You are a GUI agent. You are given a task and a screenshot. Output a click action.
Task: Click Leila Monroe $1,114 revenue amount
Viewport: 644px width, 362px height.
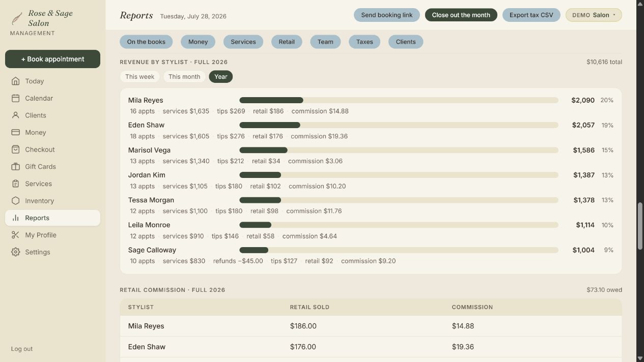pyautogui.click(x=585, y=225)
